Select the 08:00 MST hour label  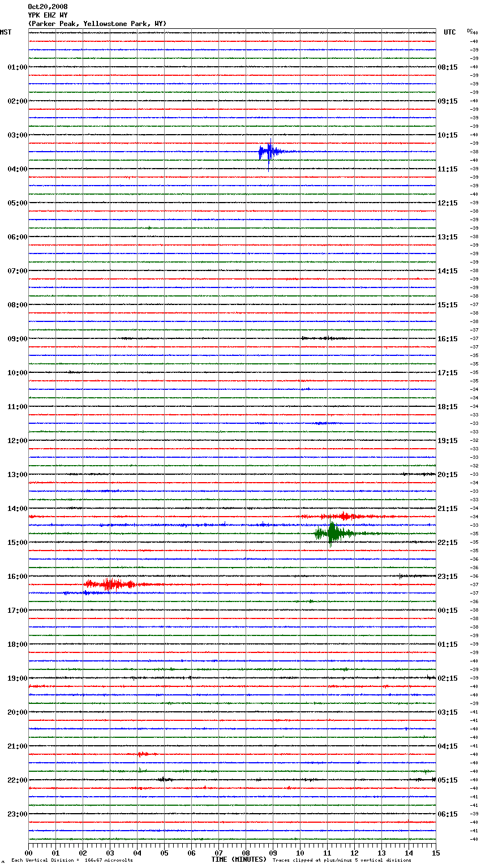click(x=18, y=305)
